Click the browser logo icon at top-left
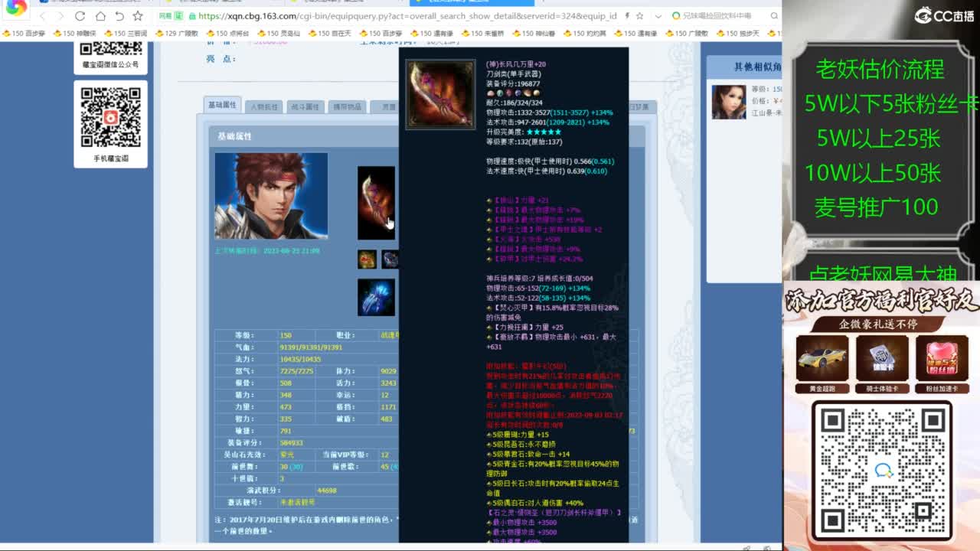This screenshot has width=980, height=551. tap(16, 8)
